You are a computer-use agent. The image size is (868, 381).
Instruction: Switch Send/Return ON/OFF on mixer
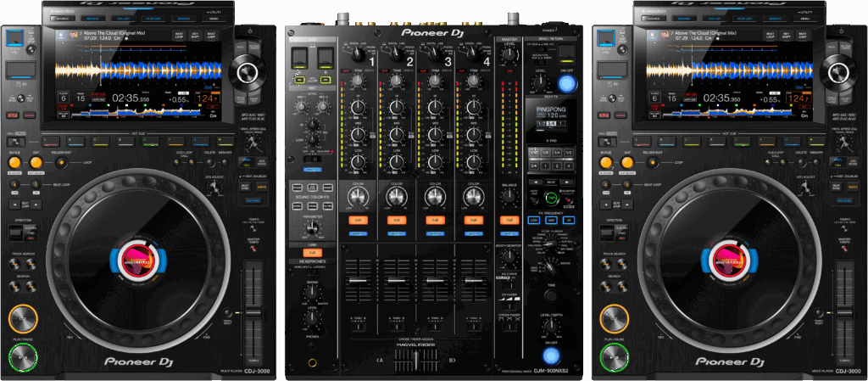566,84
